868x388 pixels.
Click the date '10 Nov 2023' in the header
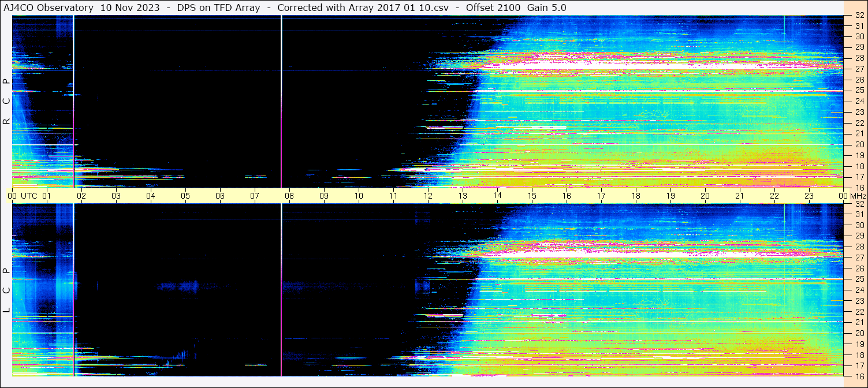(x=130, y=8)
